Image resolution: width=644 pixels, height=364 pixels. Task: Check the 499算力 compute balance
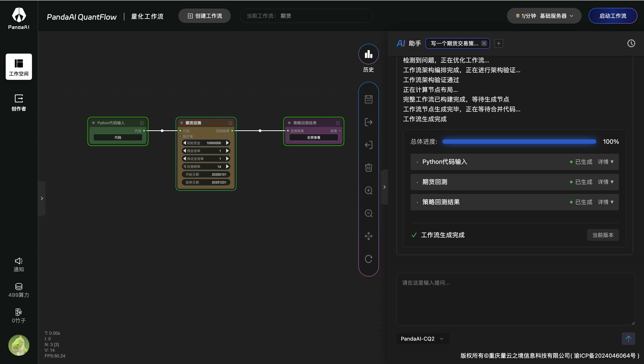coord(19,290)
